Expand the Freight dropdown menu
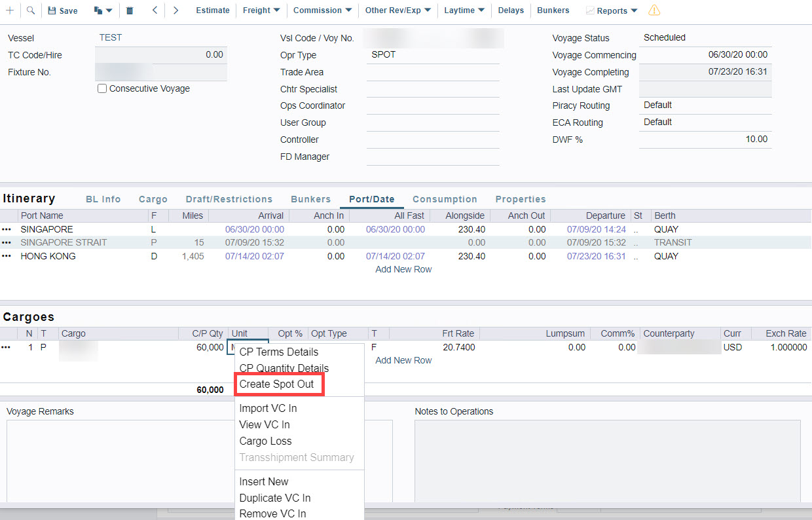Screen dimensions: 812x520 pos(261,10)
